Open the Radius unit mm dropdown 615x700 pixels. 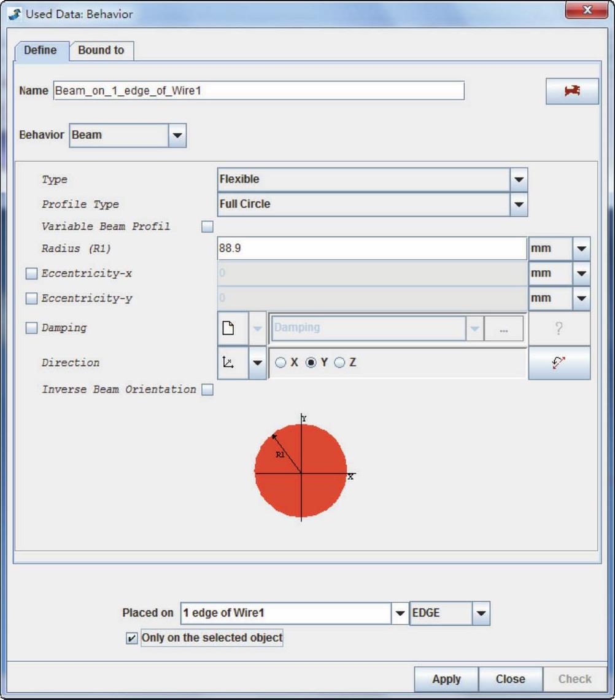(581, 249)
